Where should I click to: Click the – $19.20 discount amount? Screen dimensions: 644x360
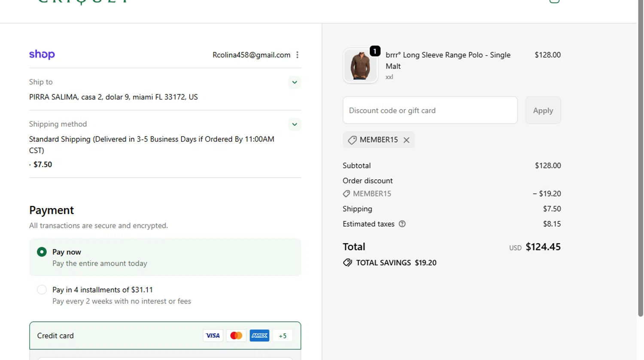point(547,194)
